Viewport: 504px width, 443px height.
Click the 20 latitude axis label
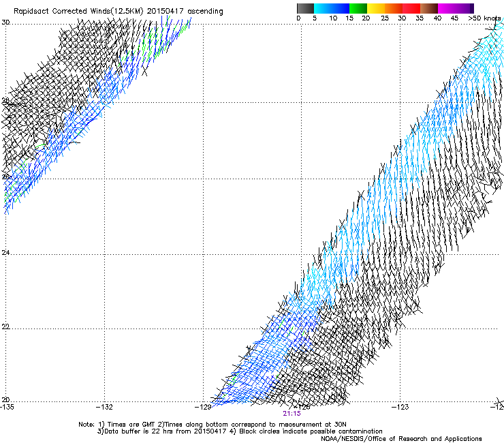[x=5, y=399]
